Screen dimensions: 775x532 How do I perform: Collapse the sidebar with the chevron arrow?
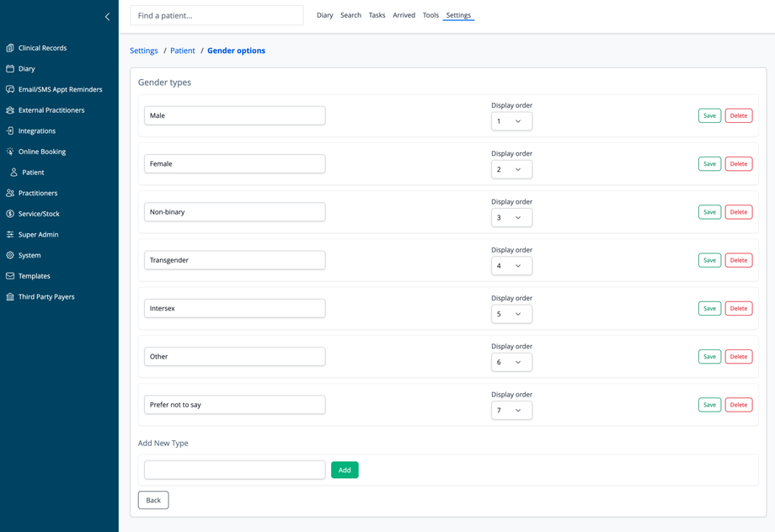click(107, 17)
